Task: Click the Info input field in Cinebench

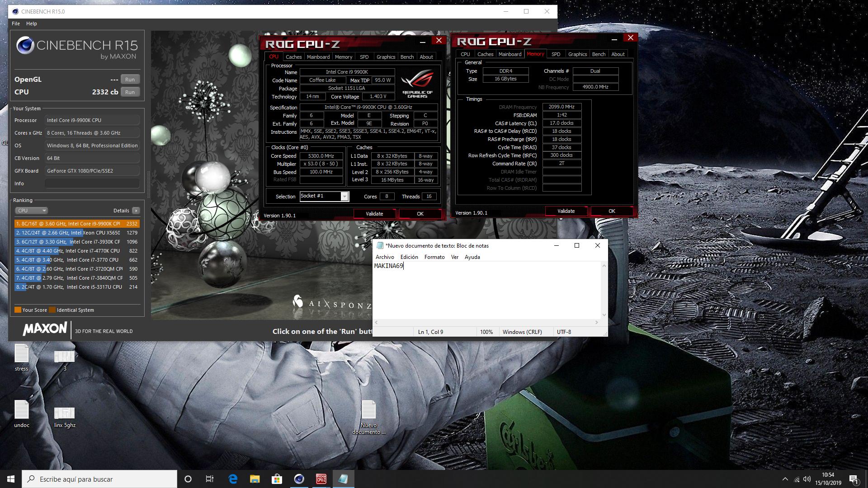Action: tap(92, 183)
